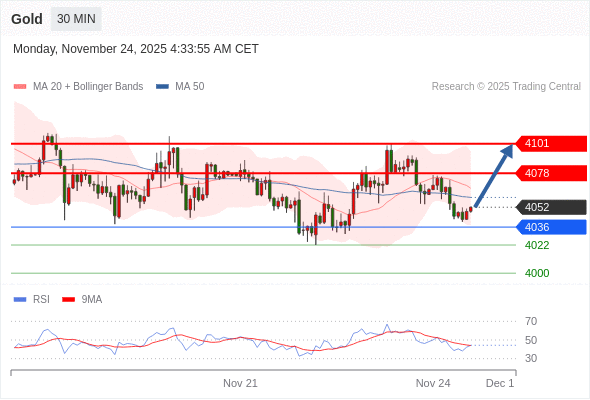This screenshot has width=590, height=400.
Task: Click the Nov 24 date axis label
Action: pyautogui.click(x=433, y=383)
